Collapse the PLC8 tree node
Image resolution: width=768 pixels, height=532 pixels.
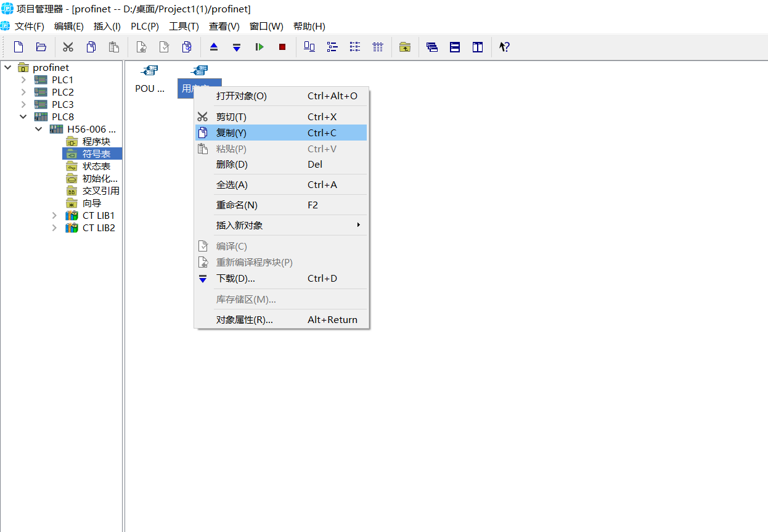23,117
